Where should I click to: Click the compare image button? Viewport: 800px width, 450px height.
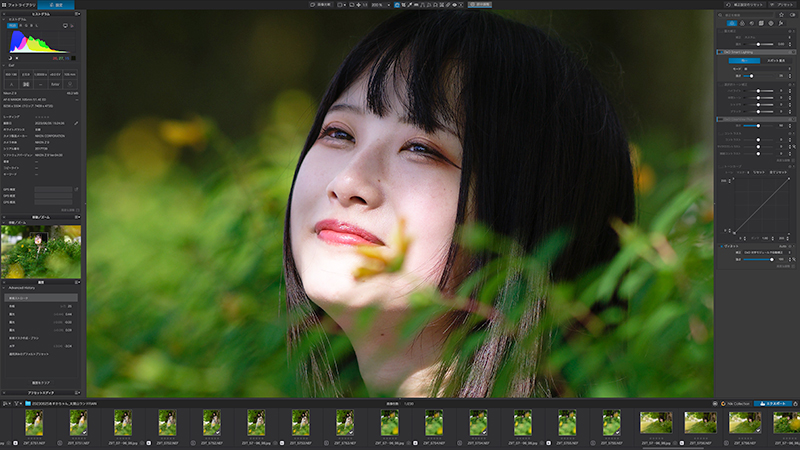tap(321, 5)
